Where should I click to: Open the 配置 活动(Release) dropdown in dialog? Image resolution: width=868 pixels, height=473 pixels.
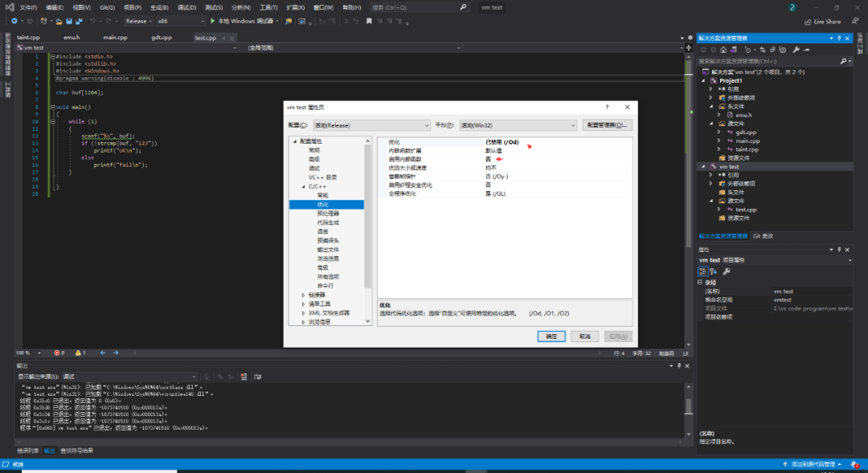[x=371, y=125]
